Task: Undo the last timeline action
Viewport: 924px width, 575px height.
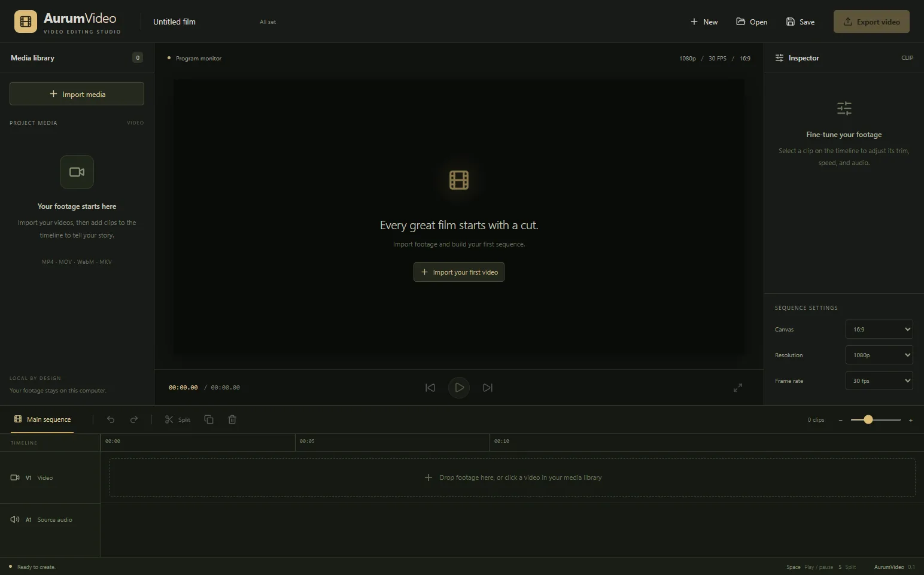Action: 111,419
